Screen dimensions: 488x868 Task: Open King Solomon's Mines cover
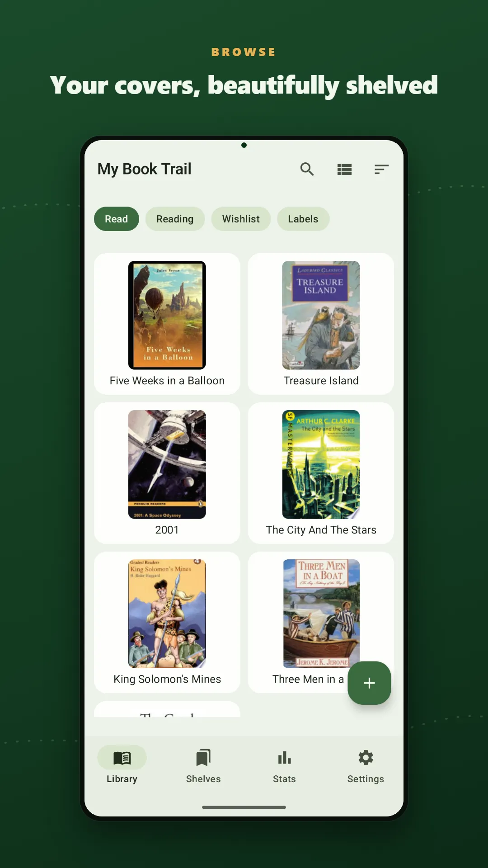[167, 613]
